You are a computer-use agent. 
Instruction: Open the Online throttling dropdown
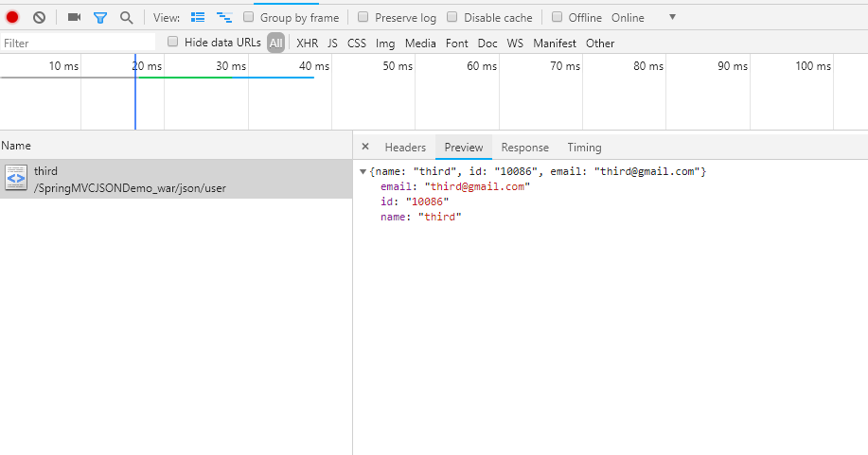pos(672,17)
